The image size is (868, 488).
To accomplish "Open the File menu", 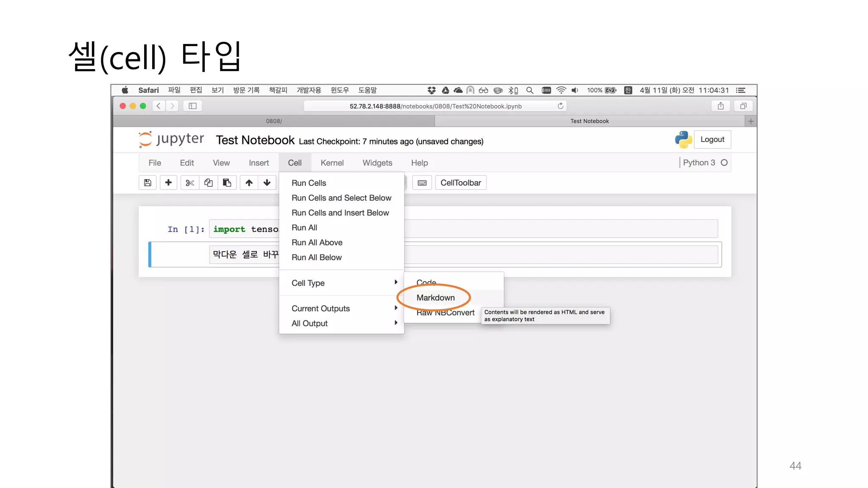I will point(155,163).
